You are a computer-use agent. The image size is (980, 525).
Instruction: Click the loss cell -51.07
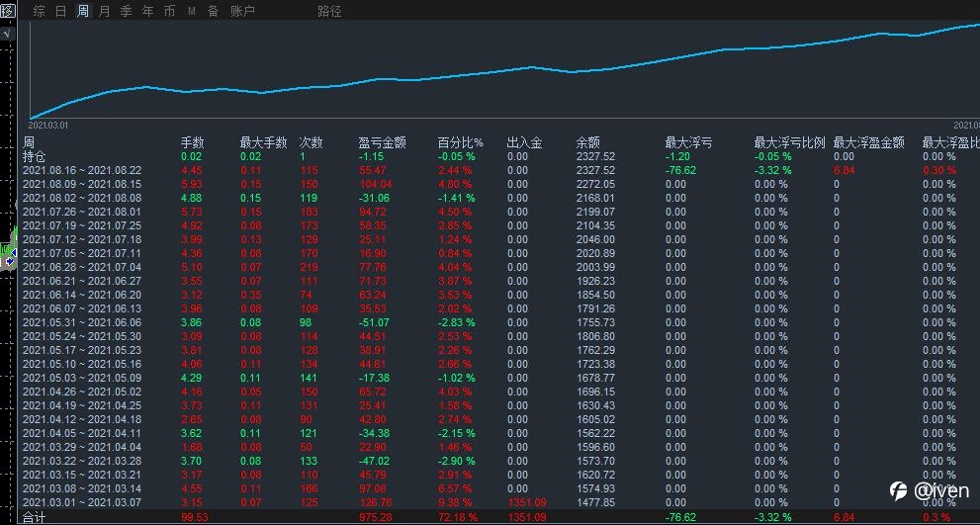point(375,322)
